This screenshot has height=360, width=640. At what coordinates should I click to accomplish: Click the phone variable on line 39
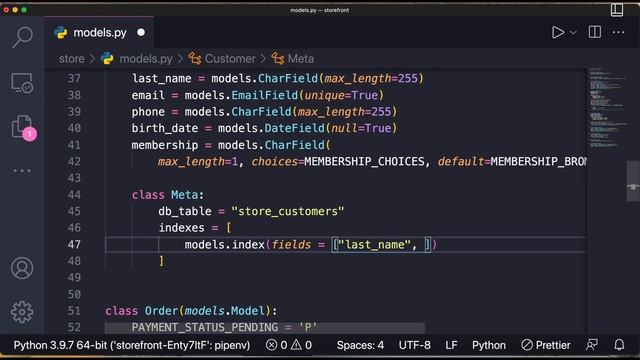148,112
